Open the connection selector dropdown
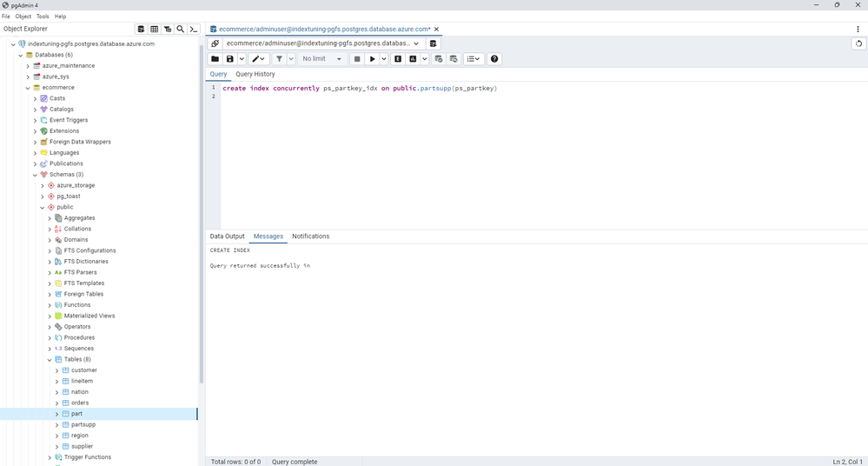Screen dimensions: 868x466 coord(324,43)
